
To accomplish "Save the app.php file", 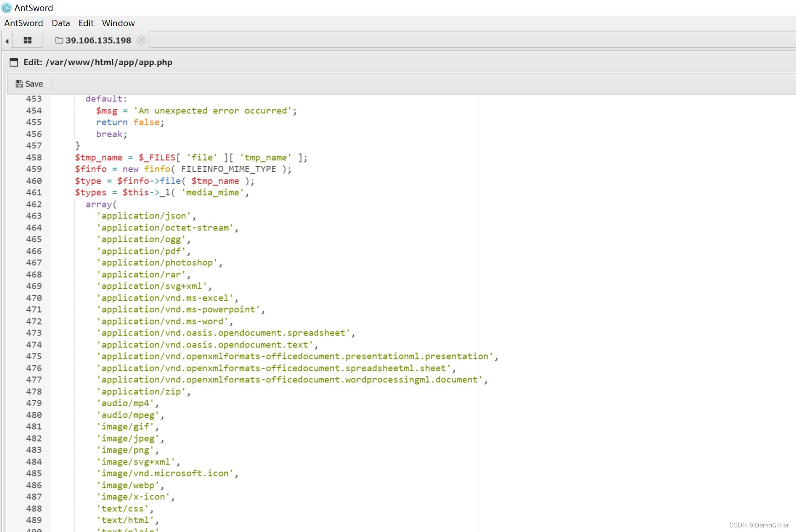I will click(x=29, y=84).
